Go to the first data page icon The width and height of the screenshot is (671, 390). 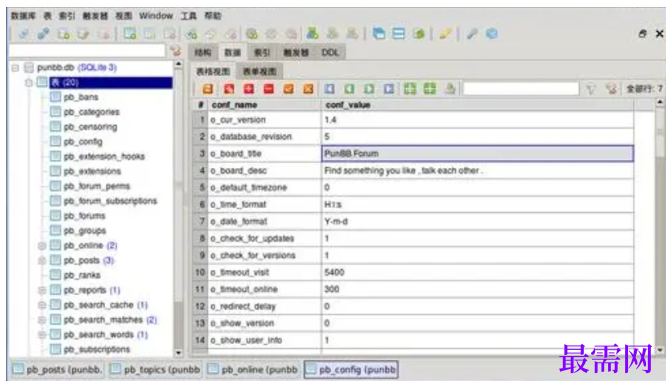point(330,89)
